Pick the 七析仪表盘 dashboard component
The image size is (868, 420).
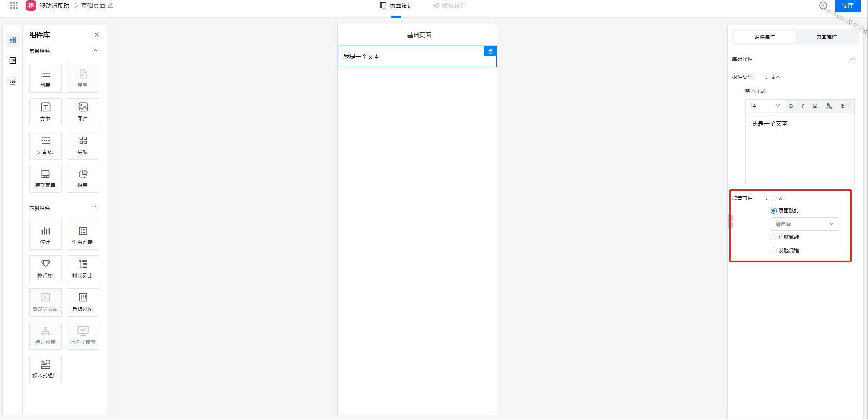[83, 336]
